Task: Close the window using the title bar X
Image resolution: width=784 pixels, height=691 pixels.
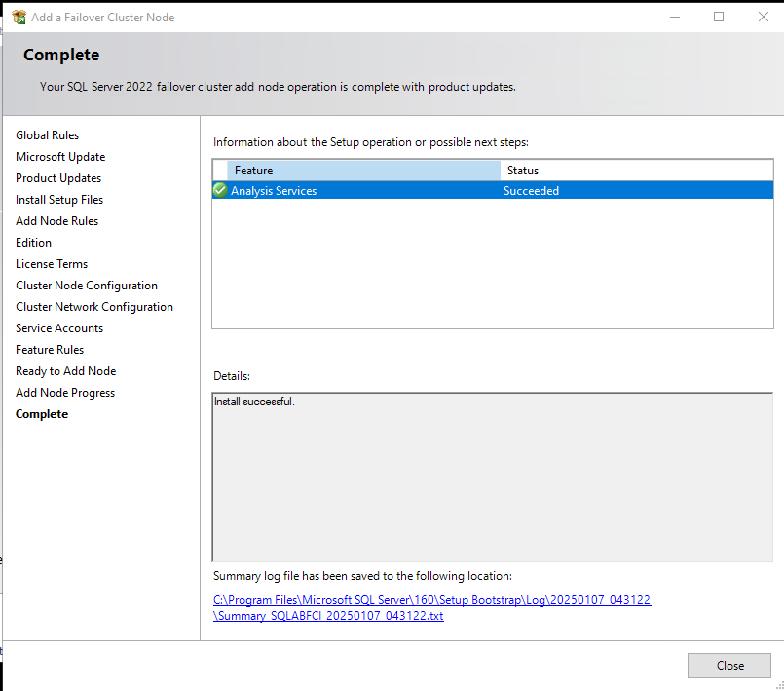Action: tap(763, 17)
